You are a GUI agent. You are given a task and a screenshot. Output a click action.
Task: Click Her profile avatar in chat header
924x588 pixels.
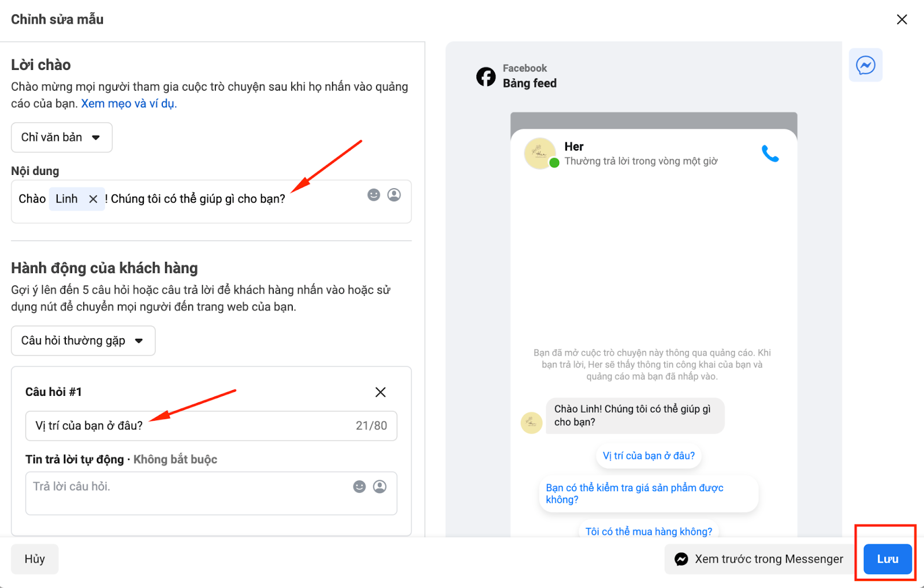point(540,153)
